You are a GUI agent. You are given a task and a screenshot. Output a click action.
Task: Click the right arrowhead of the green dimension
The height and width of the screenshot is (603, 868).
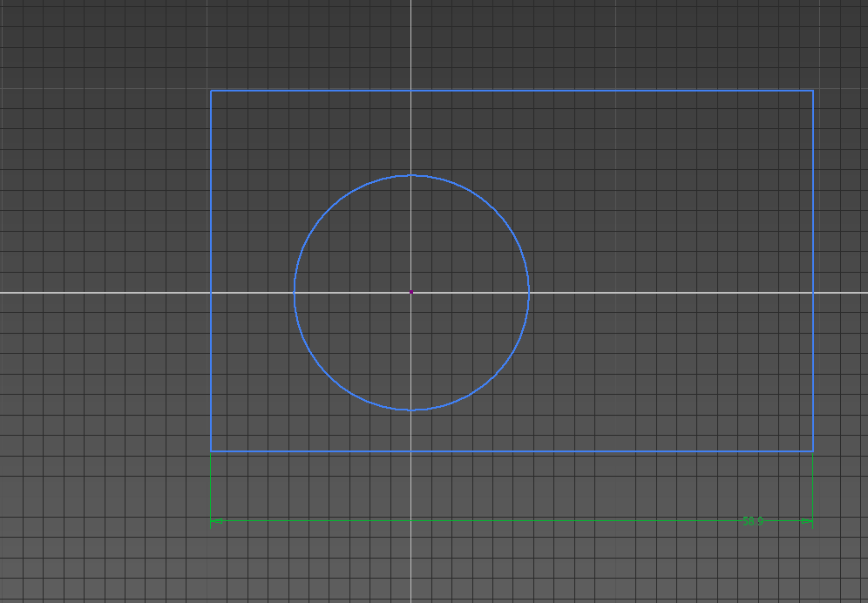coord(807,522)
